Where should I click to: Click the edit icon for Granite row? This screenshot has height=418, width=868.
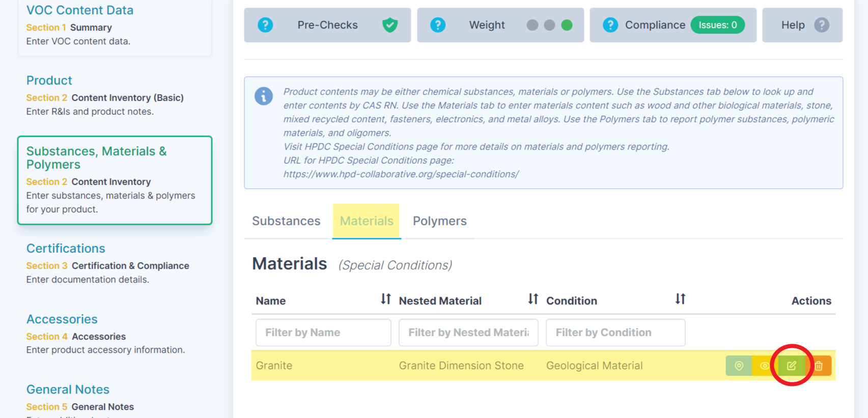(x=791, y=366)
